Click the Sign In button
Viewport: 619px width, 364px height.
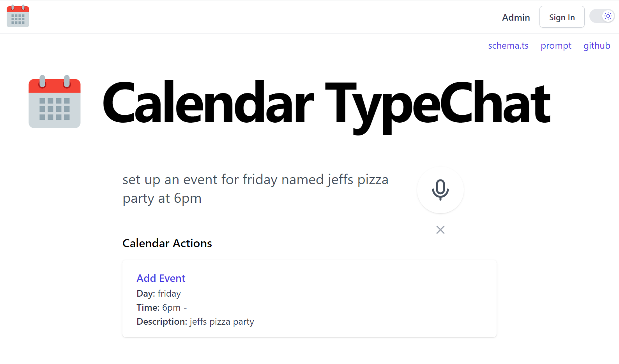click(x=562, y=17)
